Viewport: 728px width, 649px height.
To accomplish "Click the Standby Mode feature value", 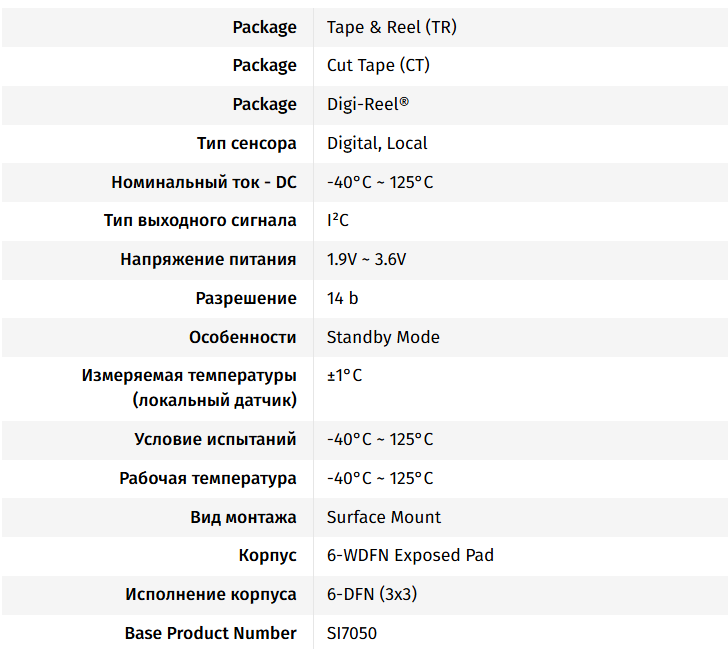I will coord(383,337).
